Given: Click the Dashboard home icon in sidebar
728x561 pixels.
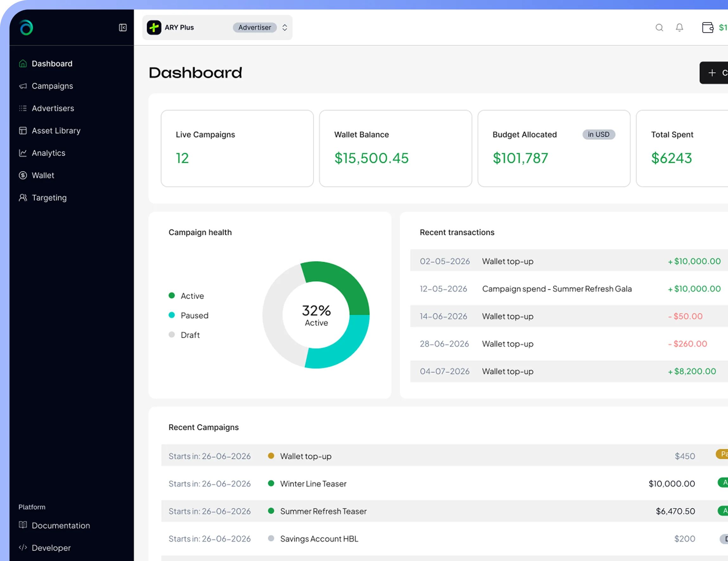Looking at the screenshot, I should (x=23, y=63).
